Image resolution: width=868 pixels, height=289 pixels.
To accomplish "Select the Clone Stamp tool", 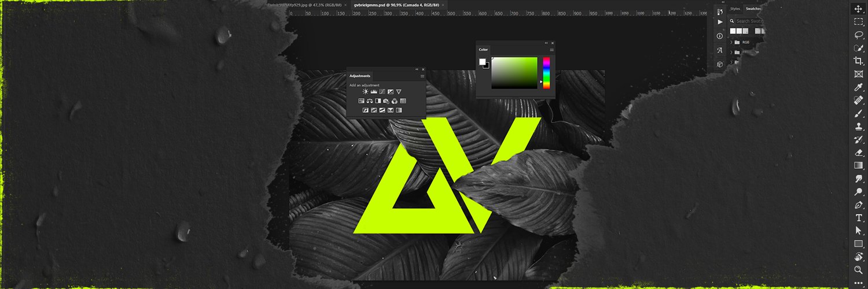I will 859,126.
